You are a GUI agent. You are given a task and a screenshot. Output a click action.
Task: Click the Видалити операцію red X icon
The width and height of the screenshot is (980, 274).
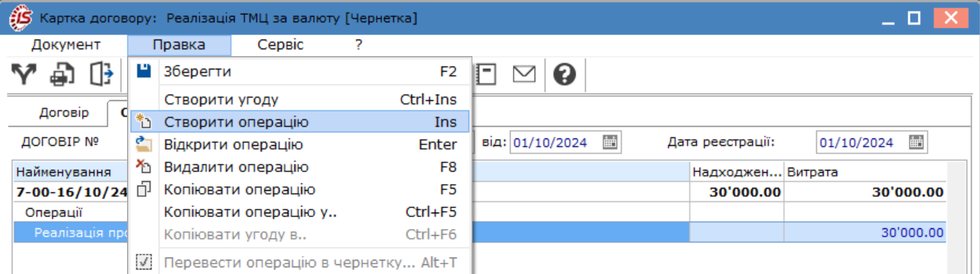tap(144, 167)
